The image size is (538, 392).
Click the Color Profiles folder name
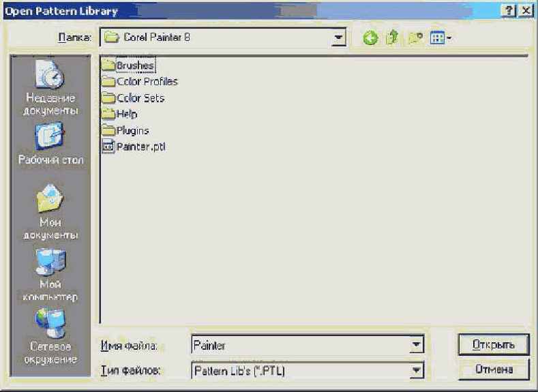pyautogui.click(x=147, y=81)
